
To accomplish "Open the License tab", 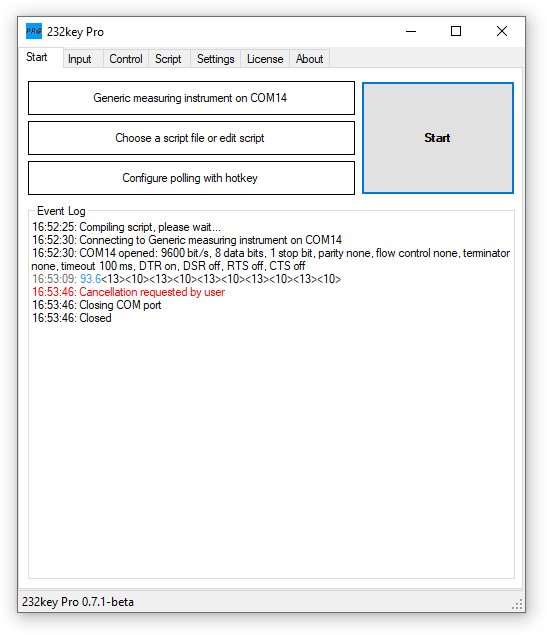I will pos(265,59).
